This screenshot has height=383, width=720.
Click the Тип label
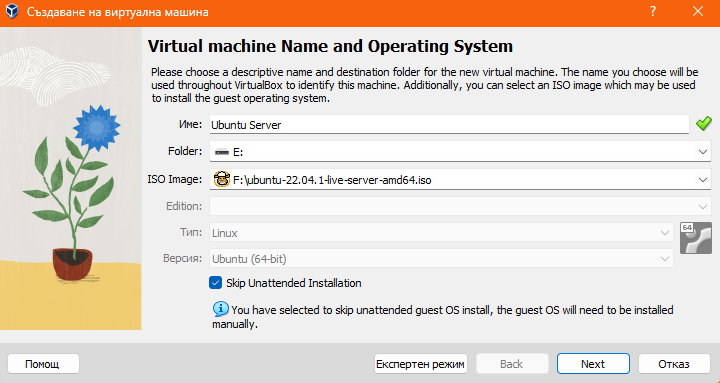pos(191,232)
